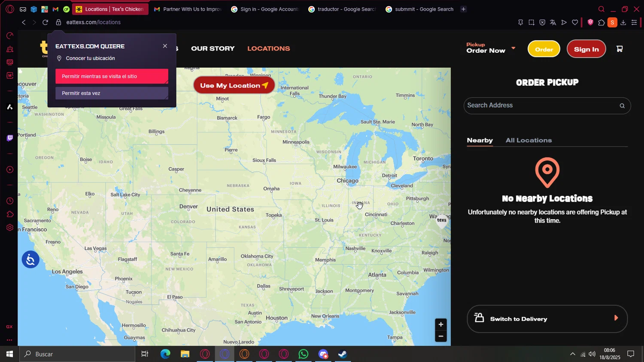644x362 pixels.
Task: Choose Permitir esta vez option
Action: pos(112,93)
